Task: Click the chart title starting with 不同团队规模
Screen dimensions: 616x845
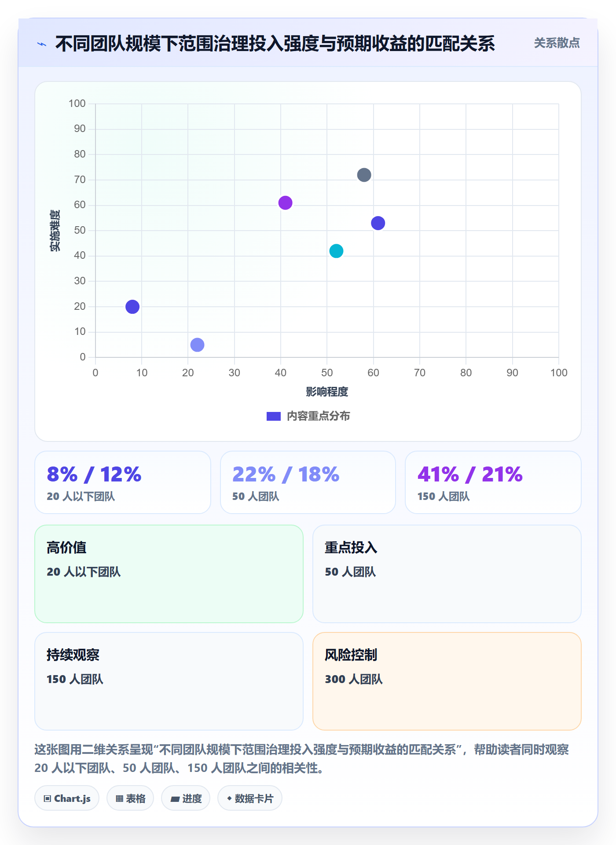Action: [275, 44]
